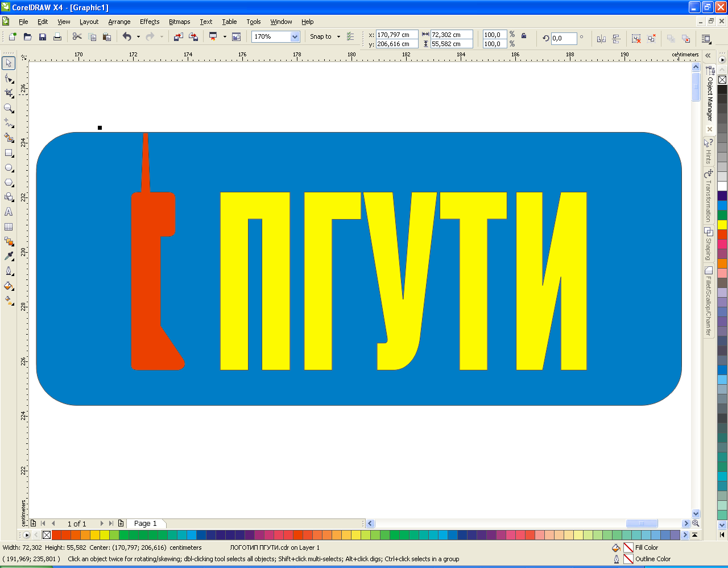Image resolution: width=728 pixels, height=568 pixels.
Task: Pick yellow swatch in right color palette
Action: (722, 224)
